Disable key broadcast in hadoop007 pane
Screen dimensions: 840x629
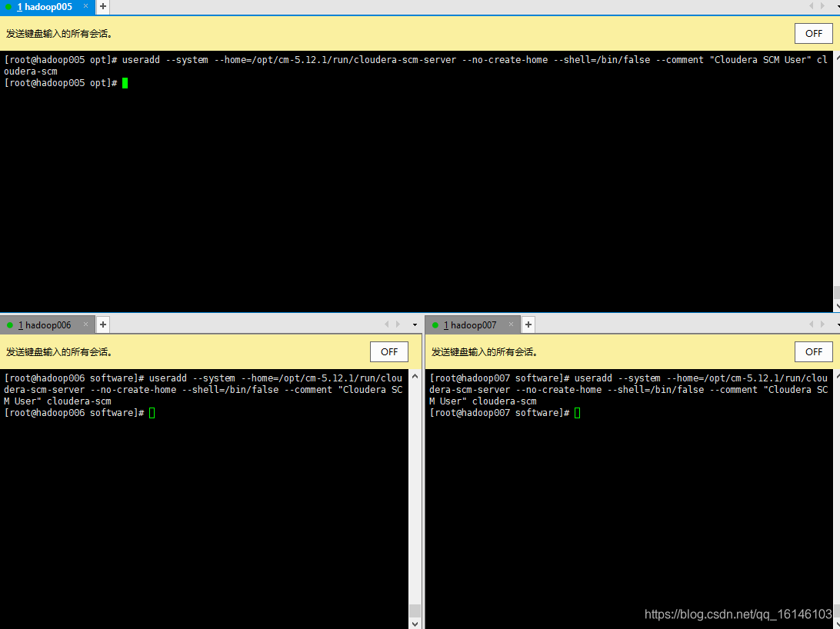813,351
